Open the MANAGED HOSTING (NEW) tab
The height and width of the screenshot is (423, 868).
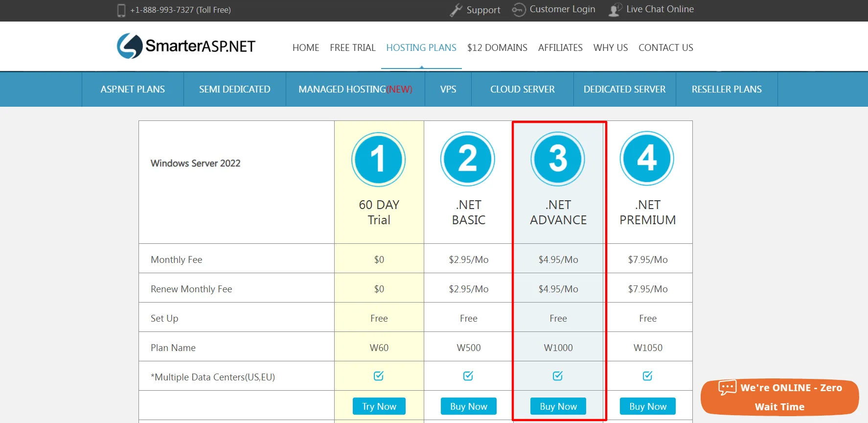355,89
